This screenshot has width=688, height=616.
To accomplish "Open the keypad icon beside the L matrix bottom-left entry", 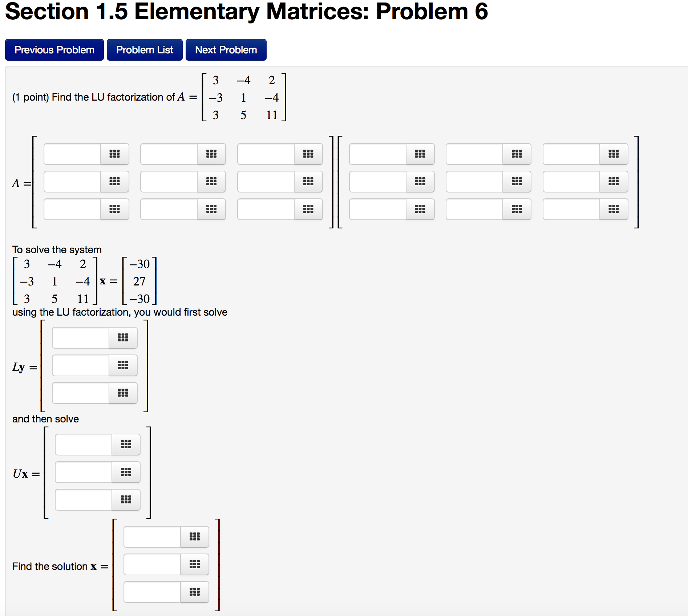I will pyautogui.click(x=114, y=209).
